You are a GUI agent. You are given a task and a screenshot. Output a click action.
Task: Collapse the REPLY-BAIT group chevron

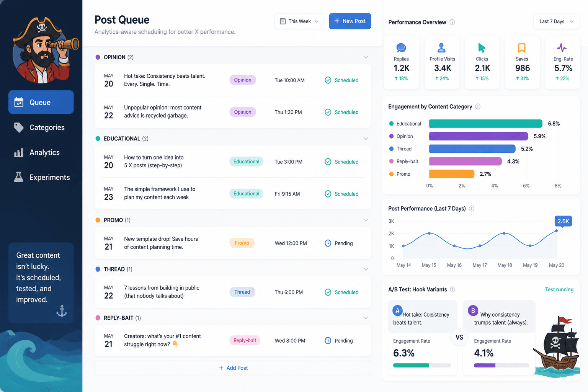coord(366,318)
